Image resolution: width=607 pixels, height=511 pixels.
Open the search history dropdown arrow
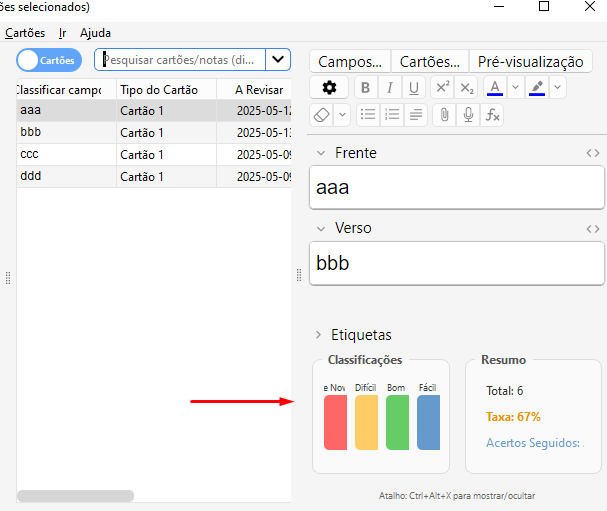pos(278,60)
